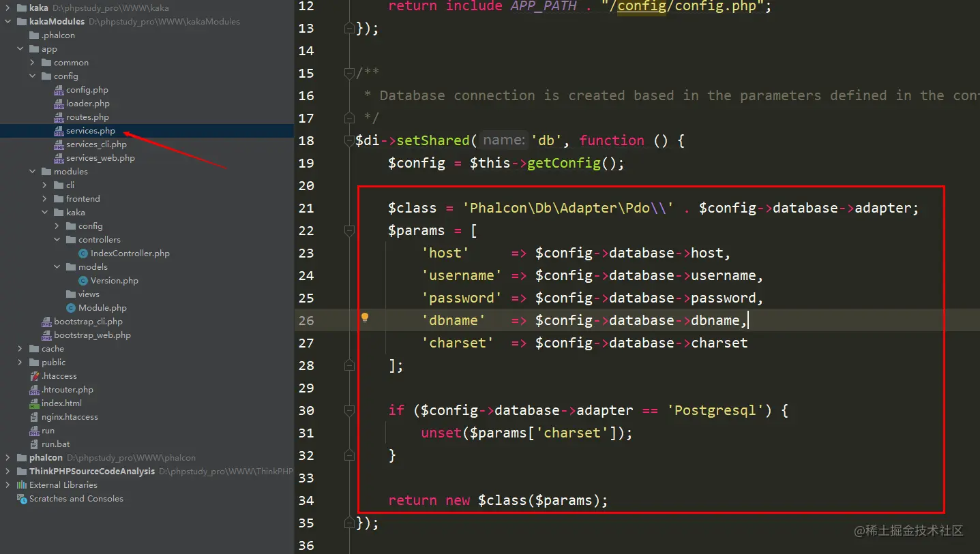Expand the public folder
Image resolution: width=980 pixels, height=554 pixels.
(20, 363)
